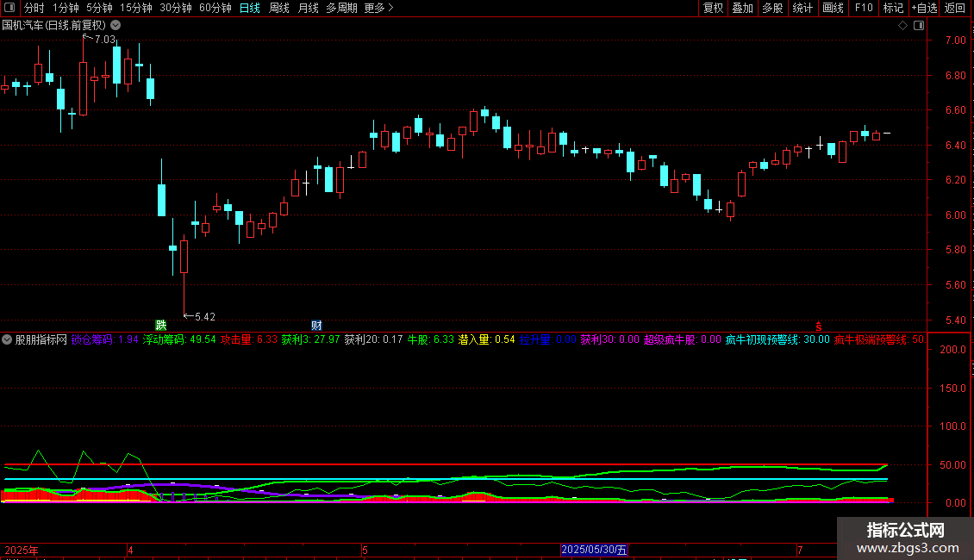Click the 200.0 indicator axis label

(x=952, y=350)
